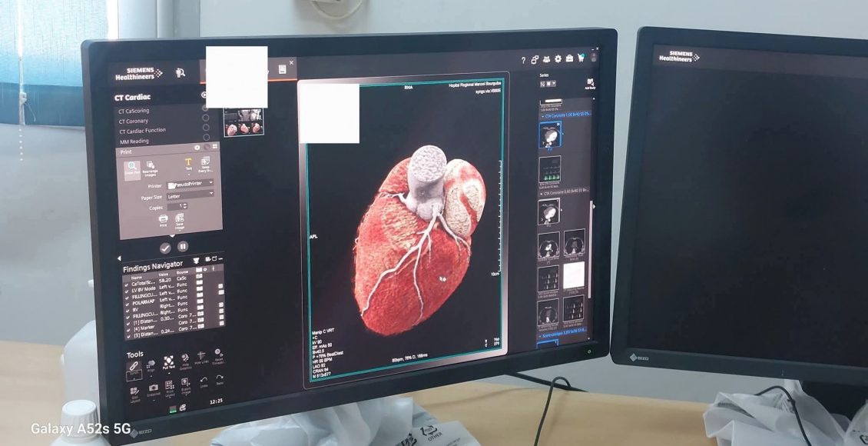868x446 pixels.
Task: Open the help question mark icon
Action: (523, 60)
